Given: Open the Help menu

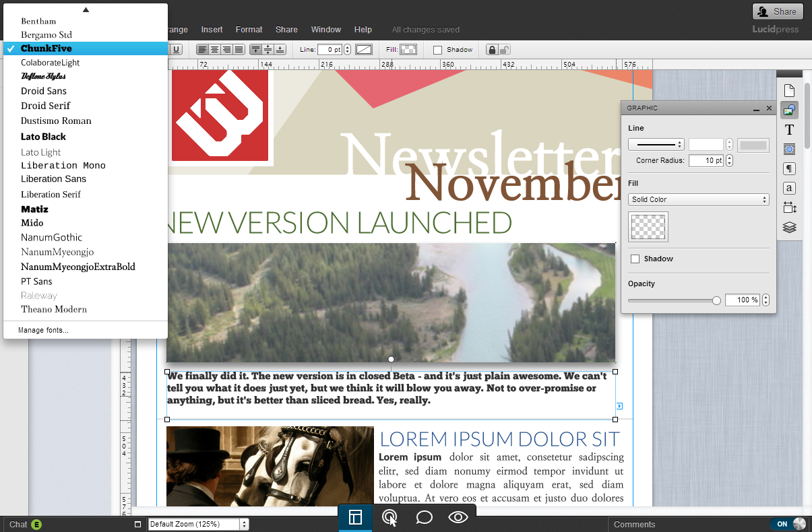Looking at the screenshot, I should pyautogui.click(x=363, y=30).
